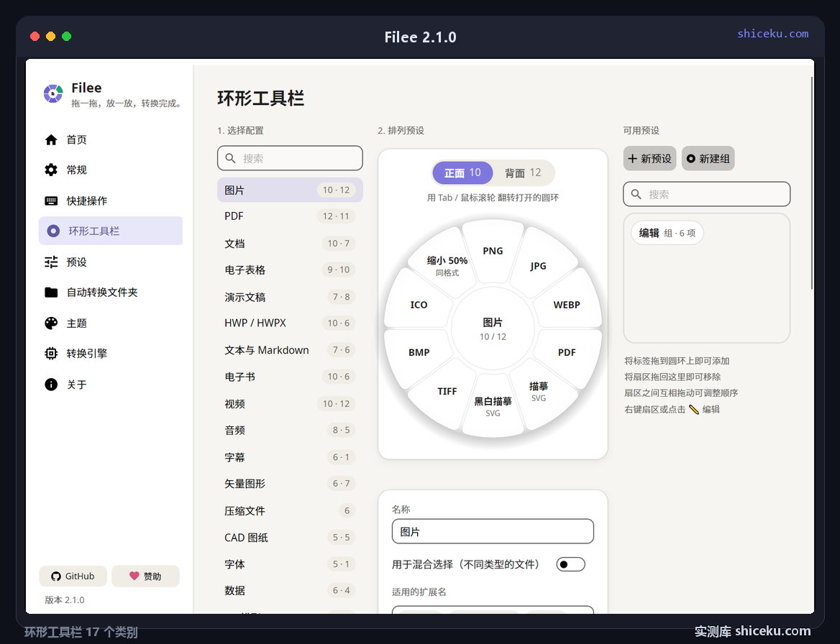Select the 音频 config row

(x=290, y=430)
